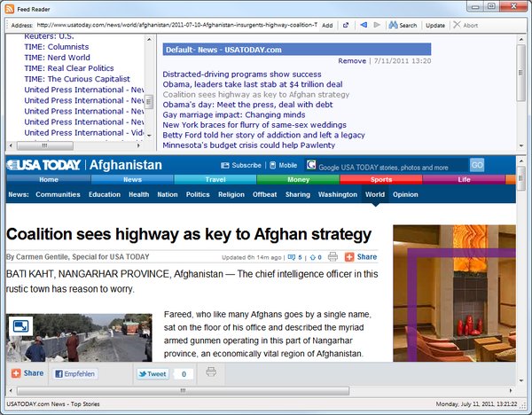The height and width of the screenshot is (415, 532).
Task: Focus the Address URL field
Action: 177,25
